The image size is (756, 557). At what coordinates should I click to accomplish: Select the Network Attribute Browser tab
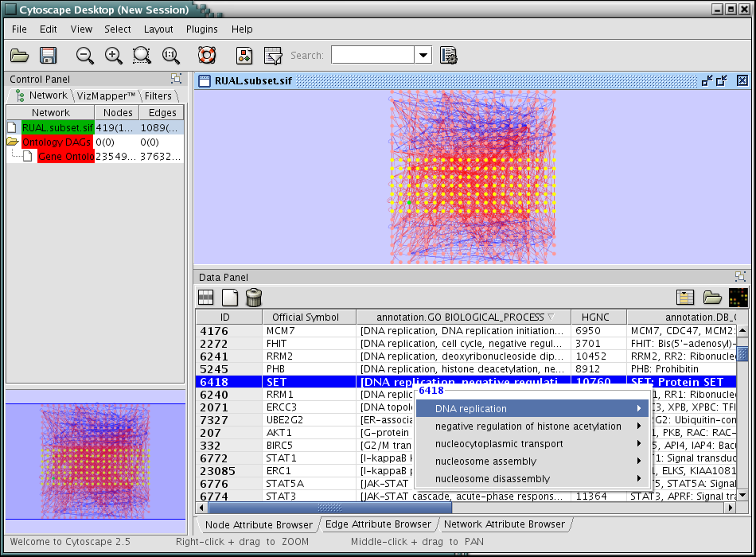point(505,524)
